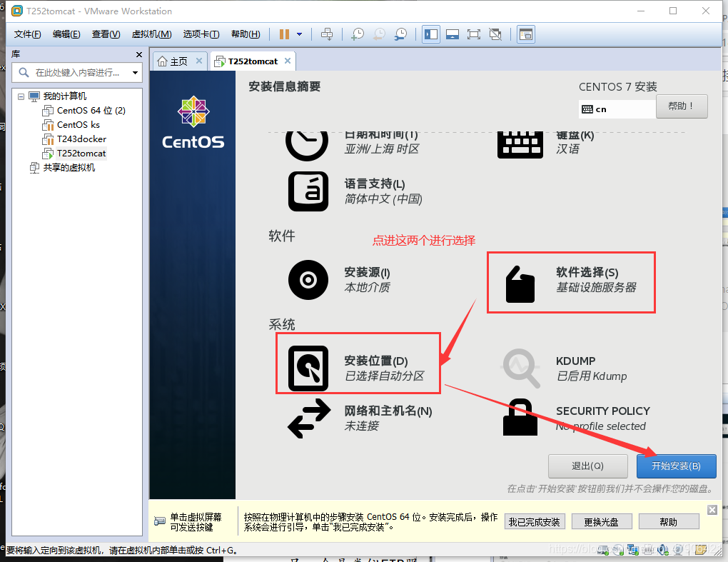Open the 帮助(H) menu
The height and width of the screenshot is (562, 728).
[246, 34]
